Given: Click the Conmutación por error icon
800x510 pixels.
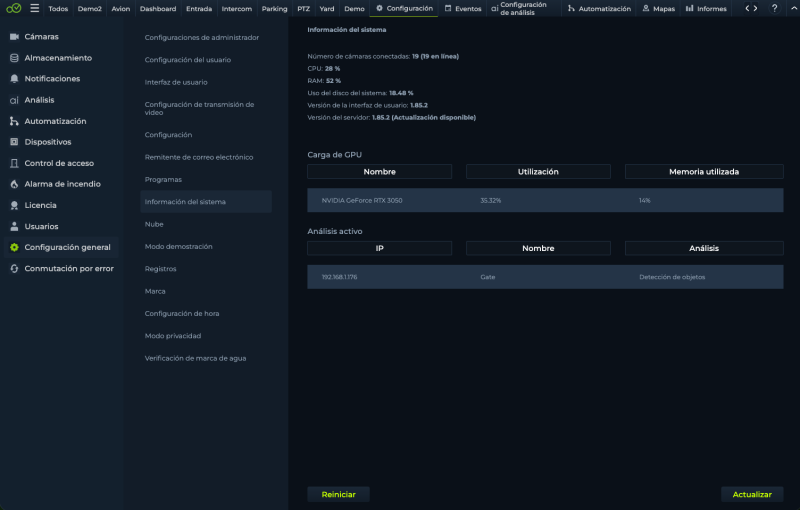Looking at the screenshot, I should (14, 269).
